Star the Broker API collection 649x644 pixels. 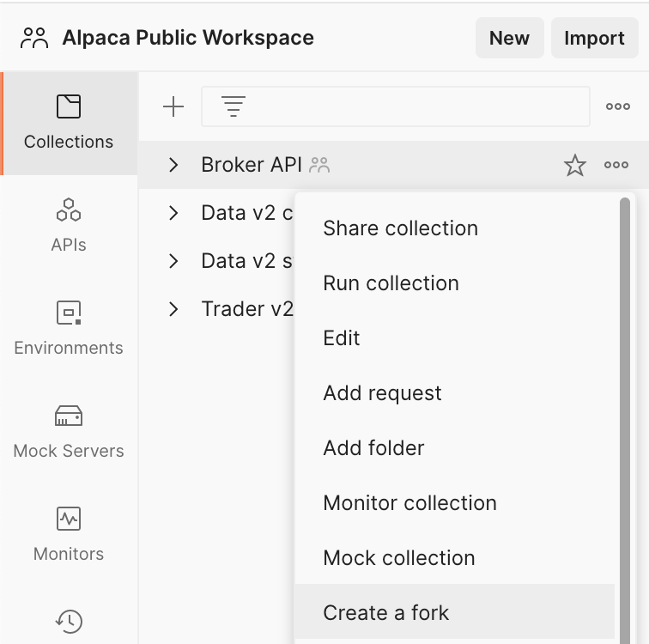[x=575, y=165]
